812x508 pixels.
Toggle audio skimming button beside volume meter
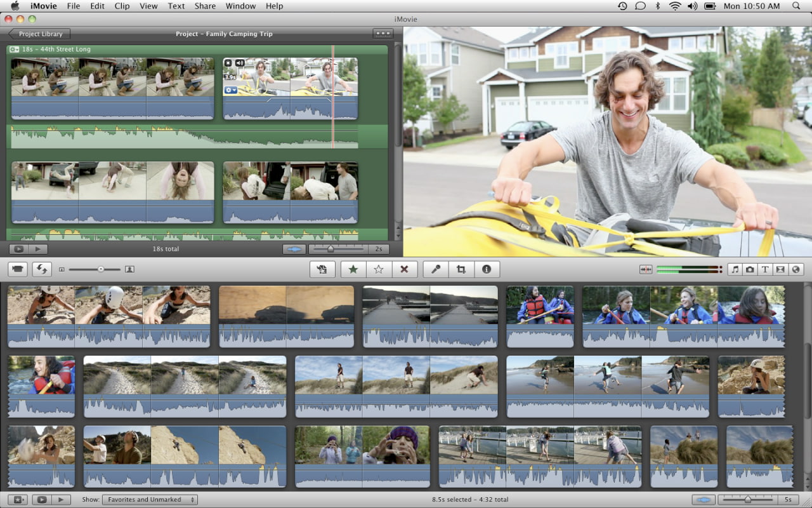(x=646, y=269)
